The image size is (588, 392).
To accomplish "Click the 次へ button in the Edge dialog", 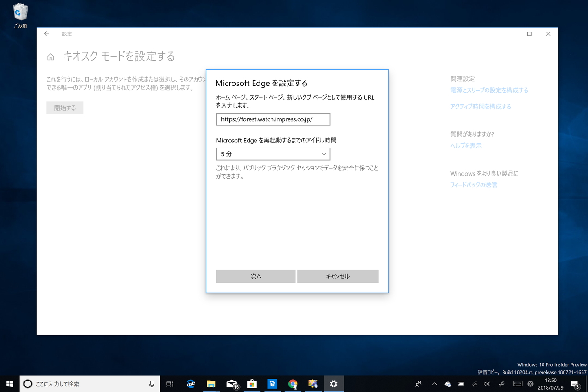I will point(256,276).
